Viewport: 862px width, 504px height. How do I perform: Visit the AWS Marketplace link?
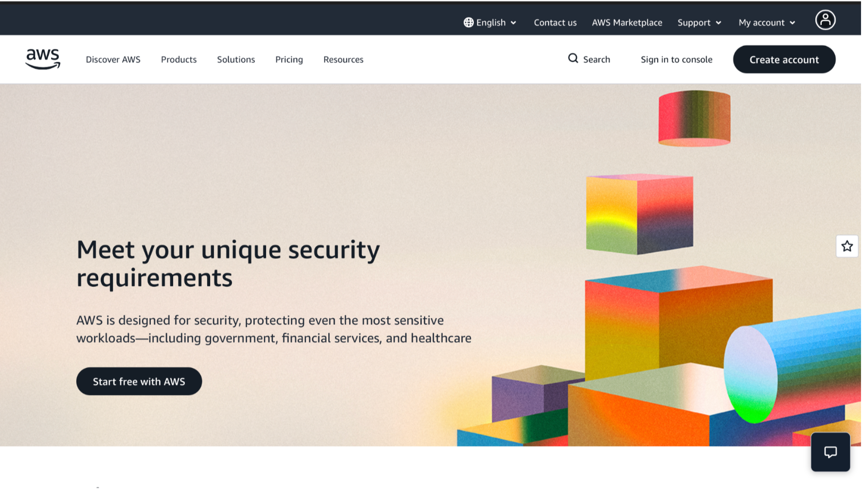pyautogui.click(x=627, y=22)
